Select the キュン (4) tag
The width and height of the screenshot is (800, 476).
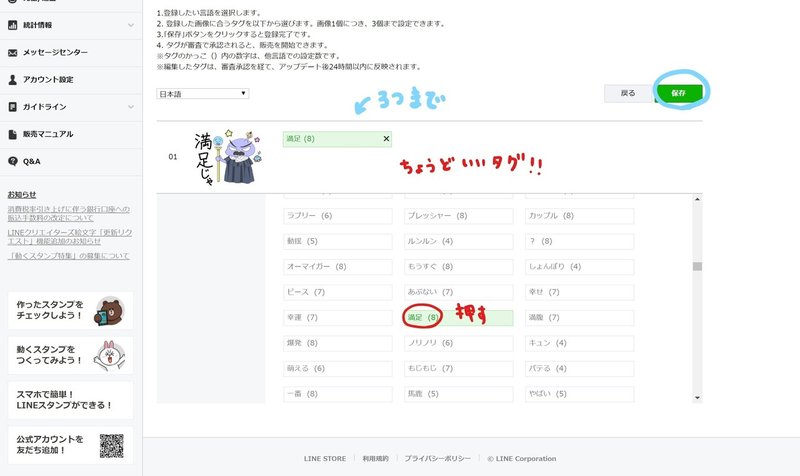580,343
